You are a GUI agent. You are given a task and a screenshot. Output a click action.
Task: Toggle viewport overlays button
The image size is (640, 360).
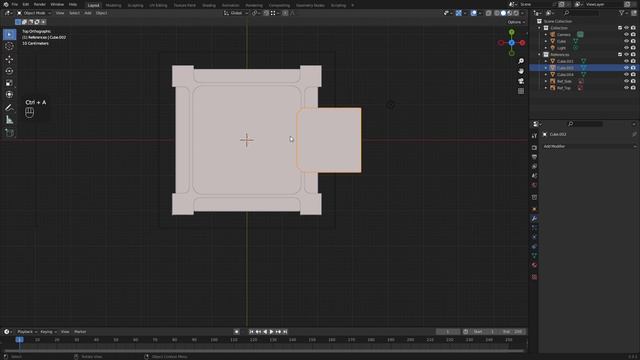point(473,13)
